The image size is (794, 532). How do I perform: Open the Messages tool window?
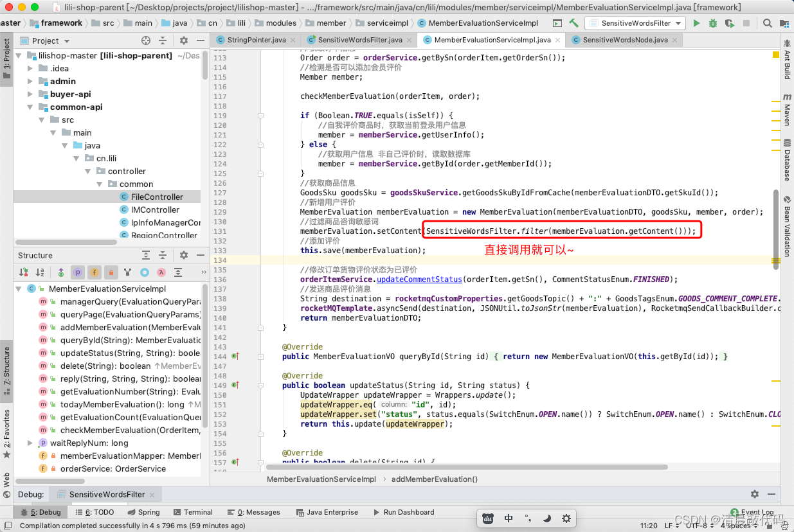[x=253, y=512]
